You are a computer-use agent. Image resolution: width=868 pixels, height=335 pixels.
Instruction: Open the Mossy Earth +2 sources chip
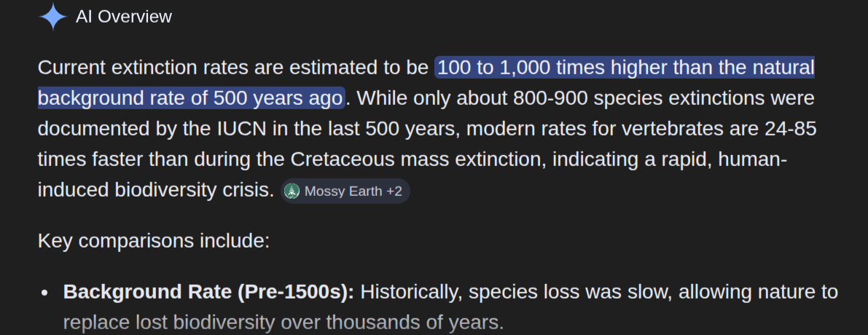click(x=345, y=192)
